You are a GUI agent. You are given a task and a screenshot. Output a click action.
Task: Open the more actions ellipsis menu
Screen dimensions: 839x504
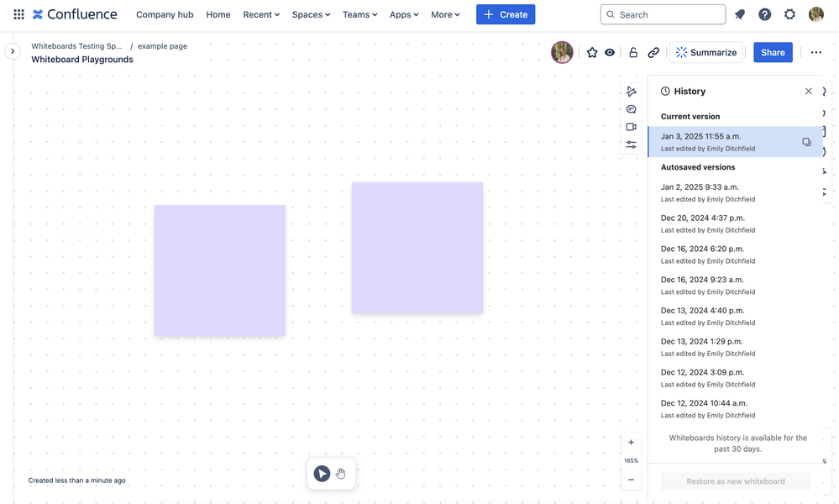(816, 52)
